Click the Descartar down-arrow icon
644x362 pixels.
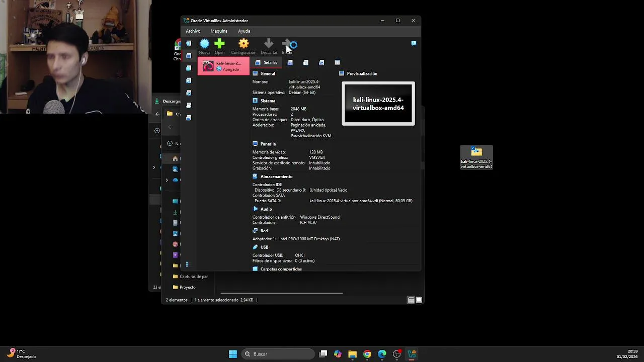tap(269, 44)
